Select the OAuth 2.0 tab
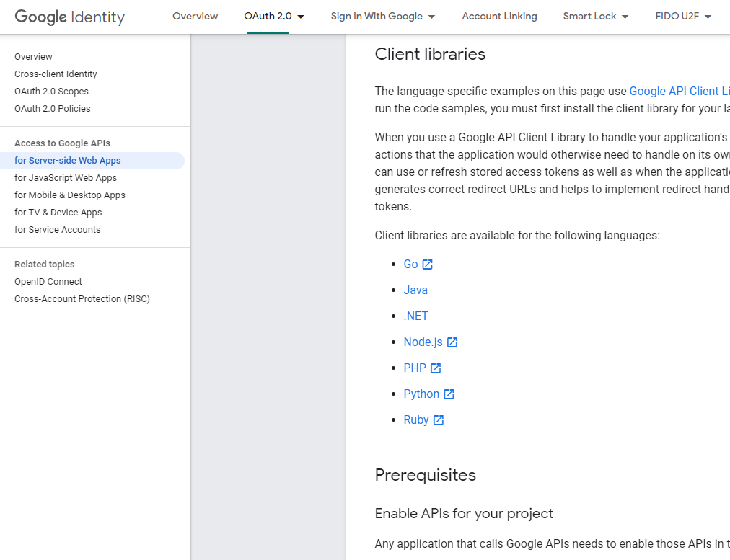This screenshot has height=560, width=730. coord(268,17)
